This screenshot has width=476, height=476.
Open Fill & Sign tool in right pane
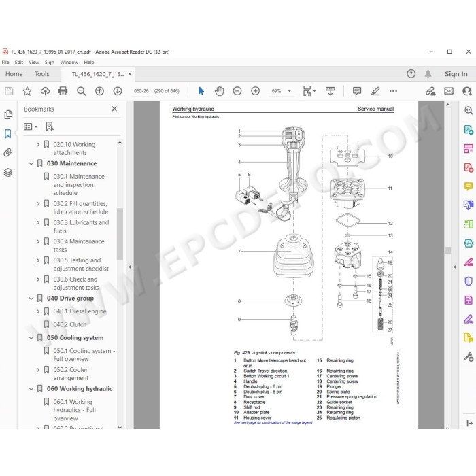tap(469, 320)
